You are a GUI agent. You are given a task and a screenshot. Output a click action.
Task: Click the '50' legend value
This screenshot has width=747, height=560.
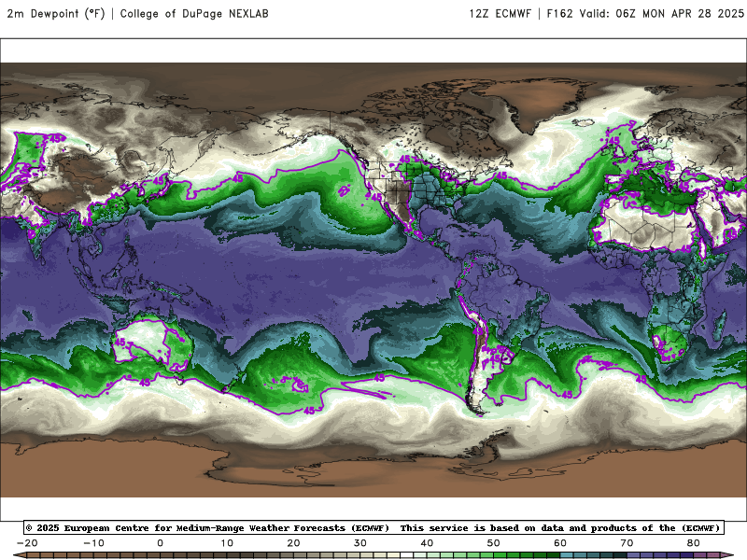coord(494,543)
